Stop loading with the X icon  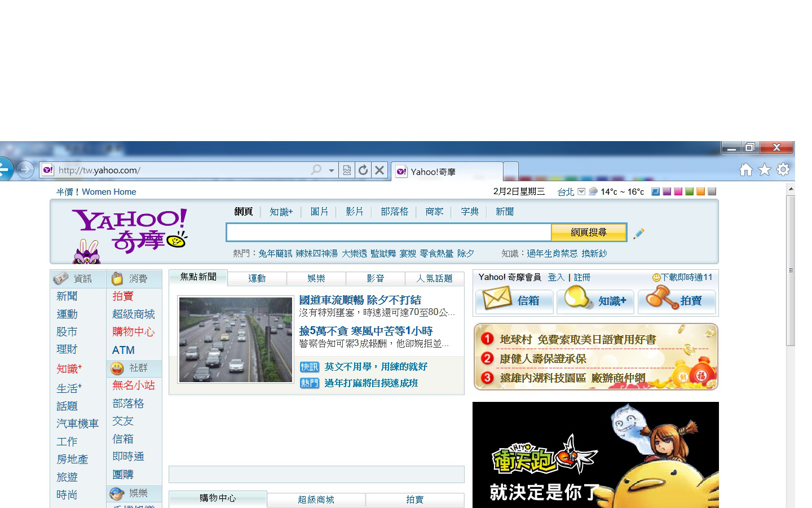(x=379, y=170)
